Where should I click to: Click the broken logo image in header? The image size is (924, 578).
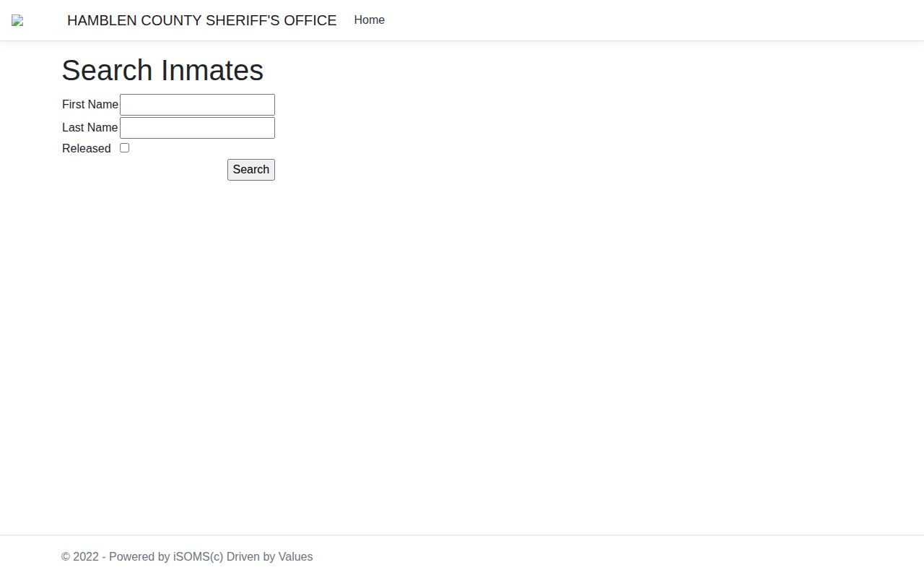point(17,21)
